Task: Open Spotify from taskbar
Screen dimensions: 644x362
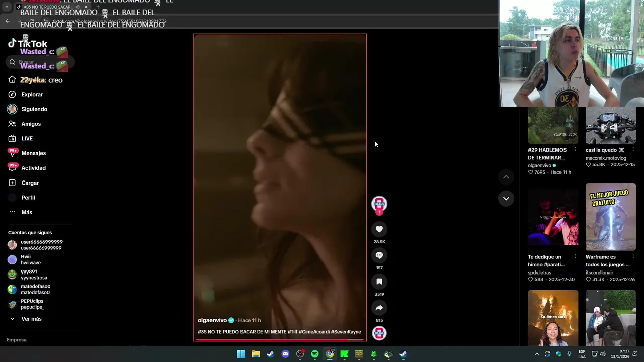Action: click(x=315, y=354)
